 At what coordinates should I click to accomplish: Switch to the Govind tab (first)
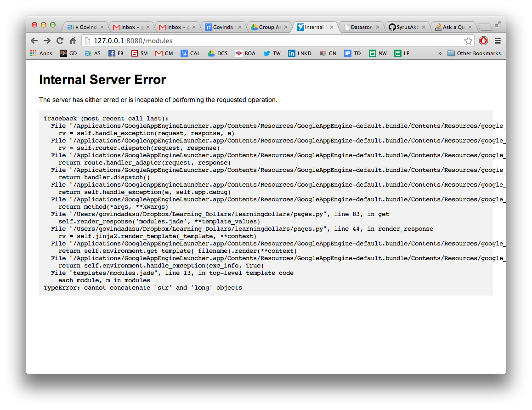(x=85, y=27)
